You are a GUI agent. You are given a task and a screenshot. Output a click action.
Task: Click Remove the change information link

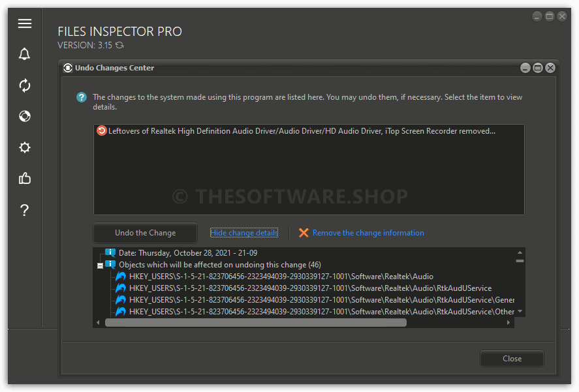click(368, 233)
